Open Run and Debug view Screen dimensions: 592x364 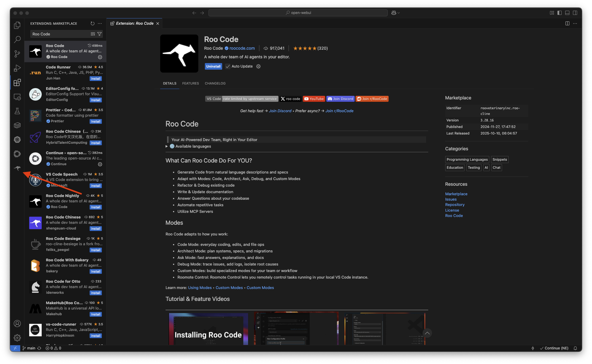[17, 68]
